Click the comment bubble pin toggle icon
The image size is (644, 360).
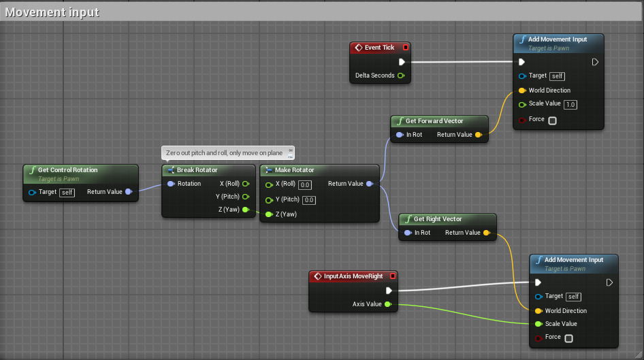click(291, 150)
